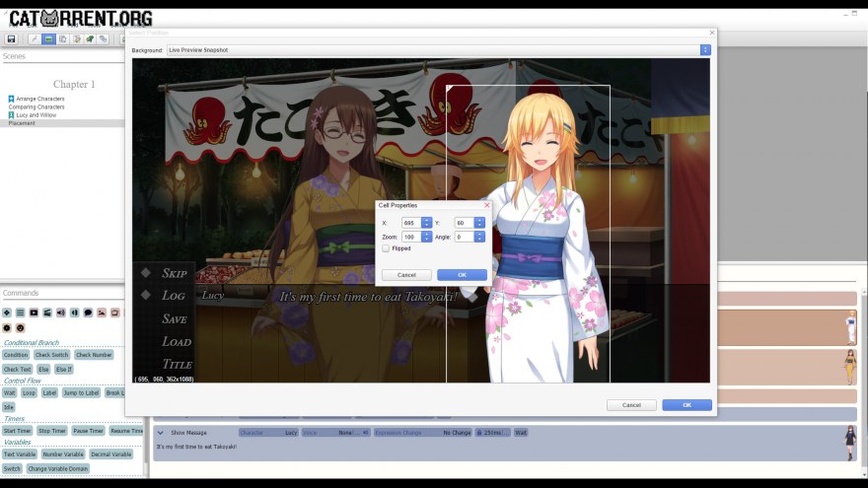Viewport: 868px width, 488px height.
Task: Click the bookmark icon beside Arrange Characters
Action: coord(11,99)
